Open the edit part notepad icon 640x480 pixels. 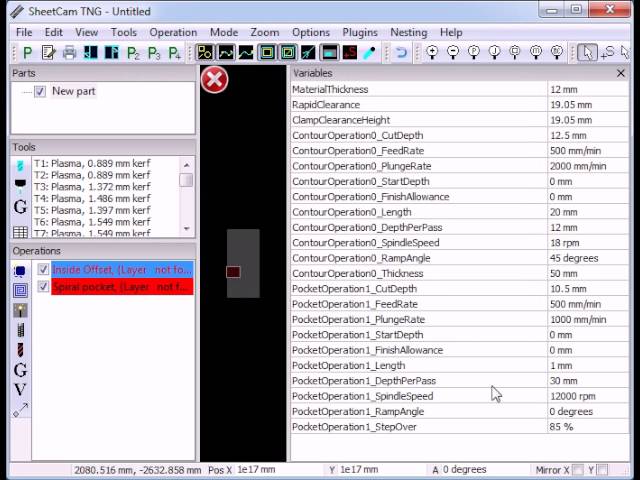click(x=48, y=53)
